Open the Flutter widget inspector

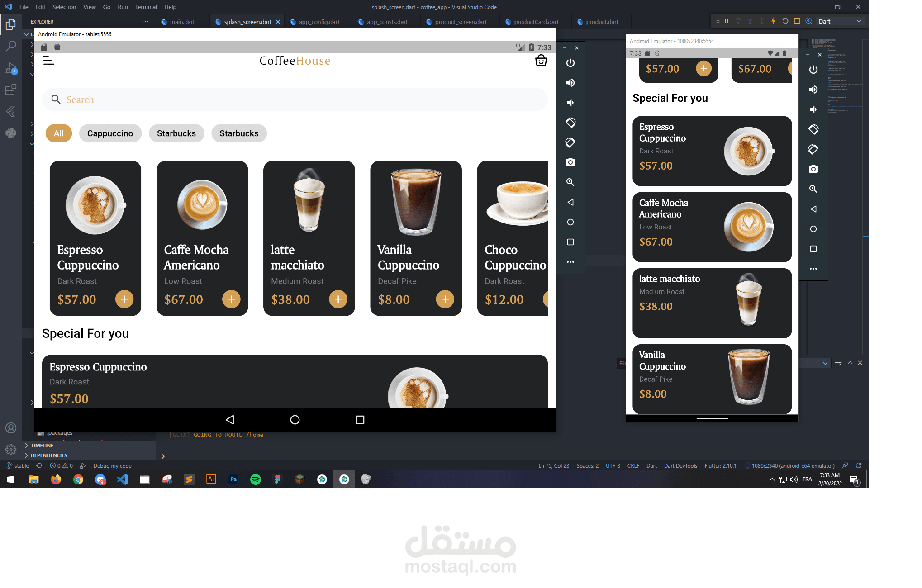pos(809,21)
